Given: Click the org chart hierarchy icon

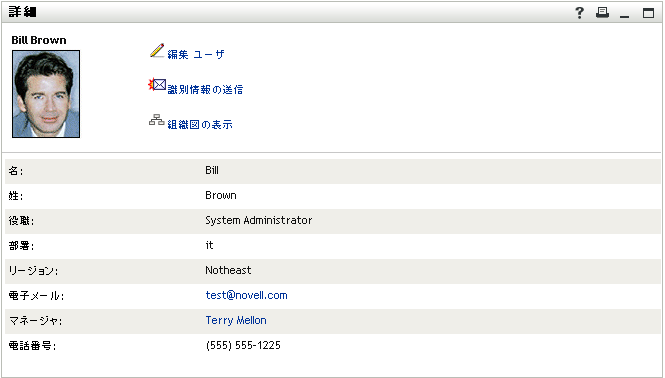Looking at the screenshot, I should (x=156, y=120).
